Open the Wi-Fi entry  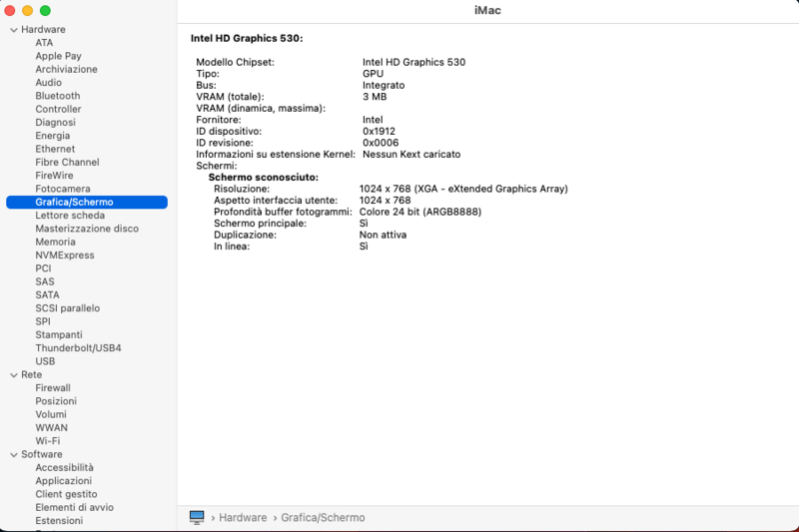pos(48,441)
